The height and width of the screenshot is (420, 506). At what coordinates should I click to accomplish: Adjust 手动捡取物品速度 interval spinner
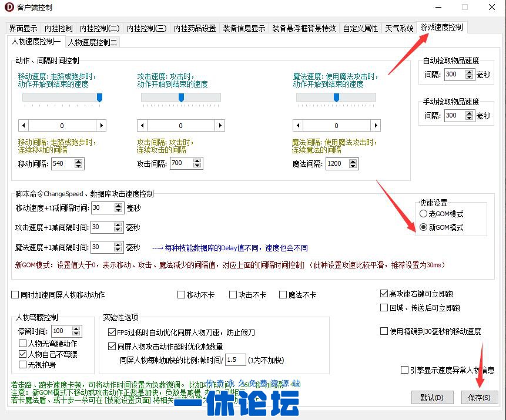click(469, 115)
